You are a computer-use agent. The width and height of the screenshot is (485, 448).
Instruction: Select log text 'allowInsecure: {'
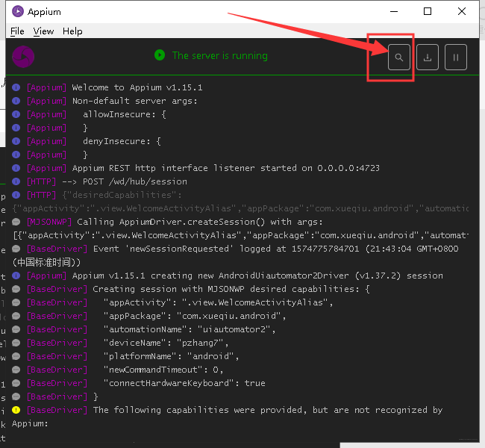coord(125,114)
